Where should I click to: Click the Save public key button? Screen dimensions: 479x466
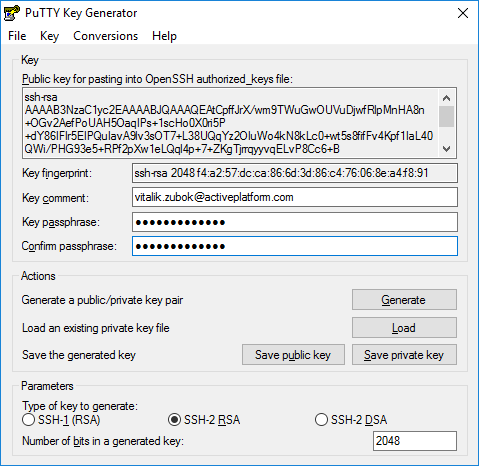293,355
